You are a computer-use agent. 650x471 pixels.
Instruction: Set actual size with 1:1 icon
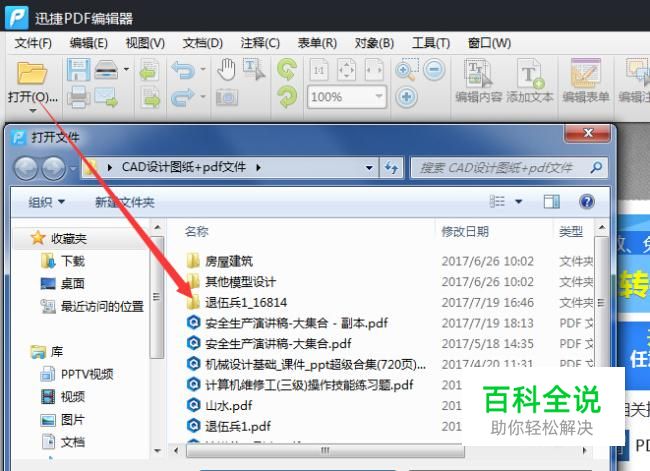coord(319,70)
